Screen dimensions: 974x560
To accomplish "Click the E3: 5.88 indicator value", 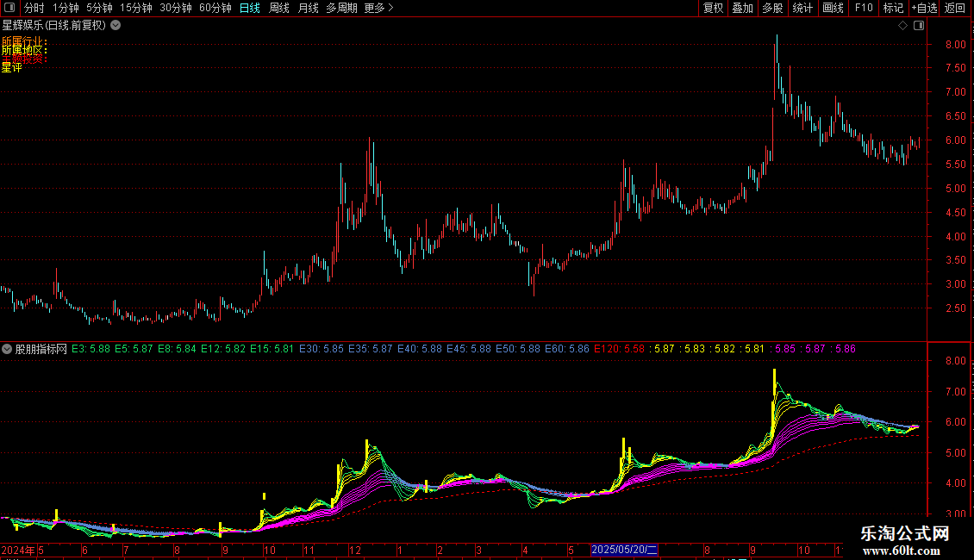I will click(91, 349).
